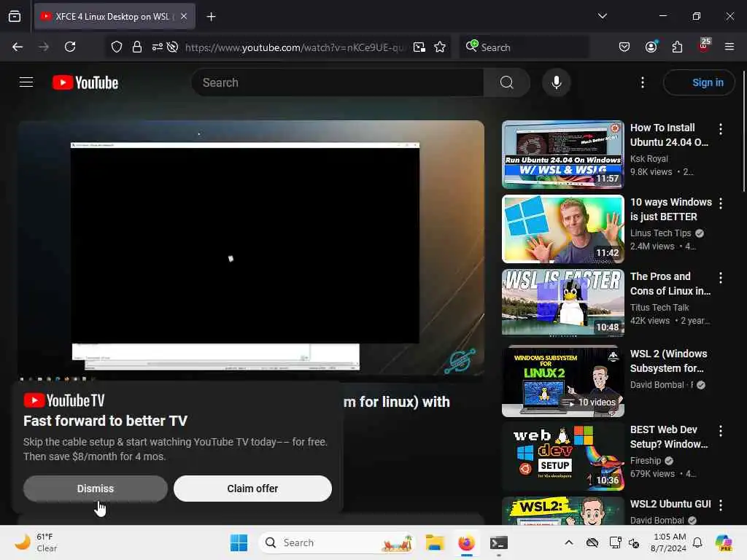747x560 pixels.
Task: Open the web dev SETUP video thumbnail
Action: click(x=562, y=456)
